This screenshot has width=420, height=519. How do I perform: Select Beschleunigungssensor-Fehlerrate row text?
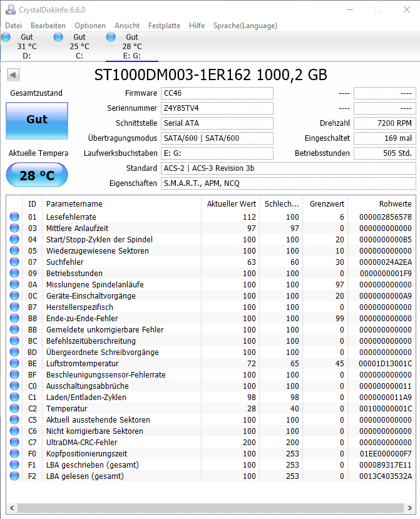pos(106,374)
